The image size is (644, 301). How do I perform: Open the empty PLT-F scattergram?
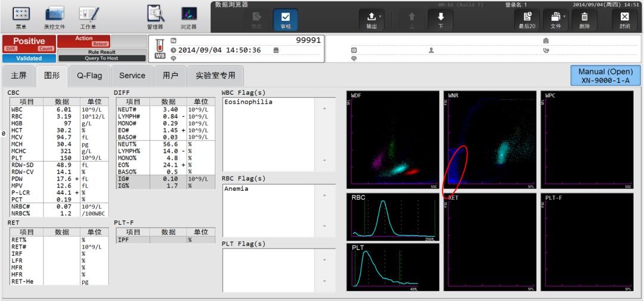(587, 242)
